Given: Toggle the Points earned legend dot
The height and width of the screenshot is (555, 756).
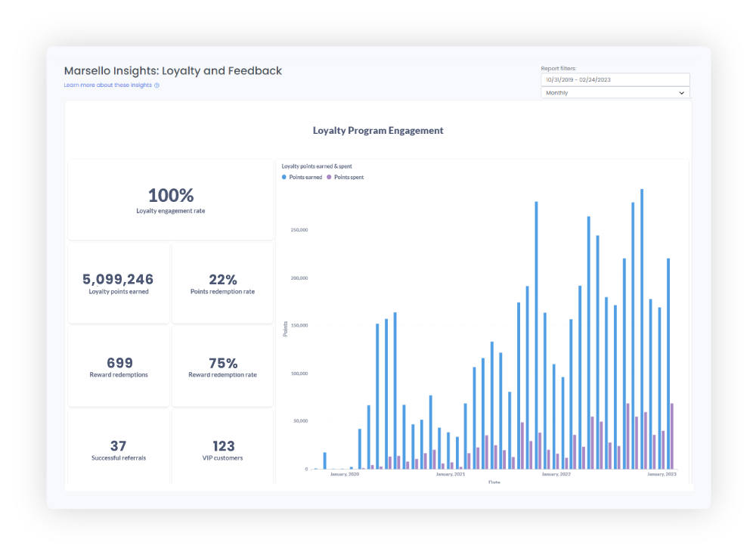Looking at the screenshot, I should tap(284, 177).
